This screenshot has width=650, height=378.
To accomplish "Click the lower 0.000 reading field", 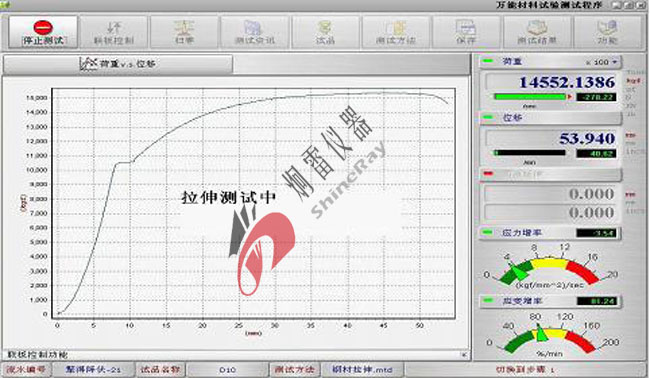I will (551, 212).
